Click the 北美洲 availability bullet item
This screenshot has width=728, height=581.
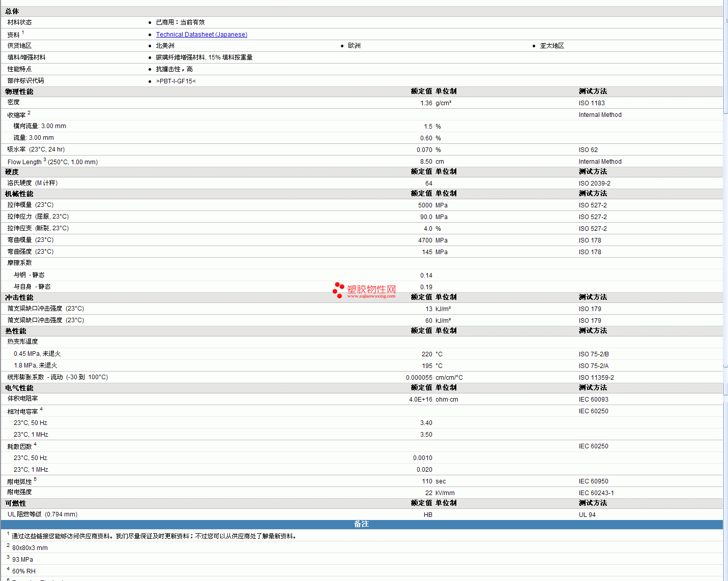pyautogui.click(x=165, y=46)
